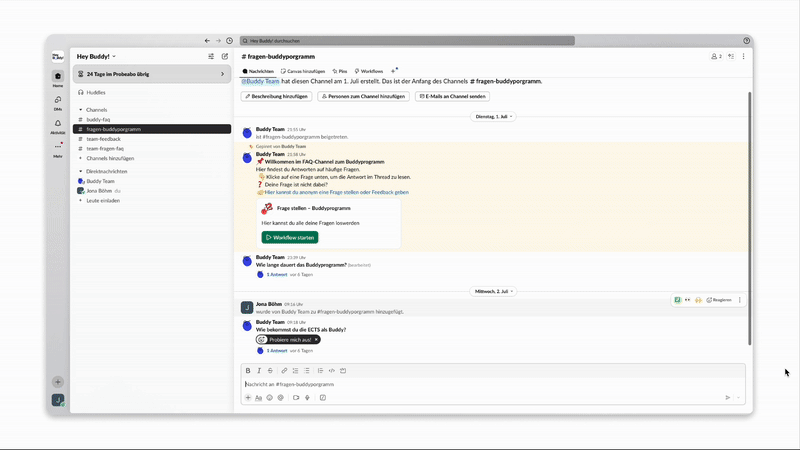Open the Workflows tab

369,71
